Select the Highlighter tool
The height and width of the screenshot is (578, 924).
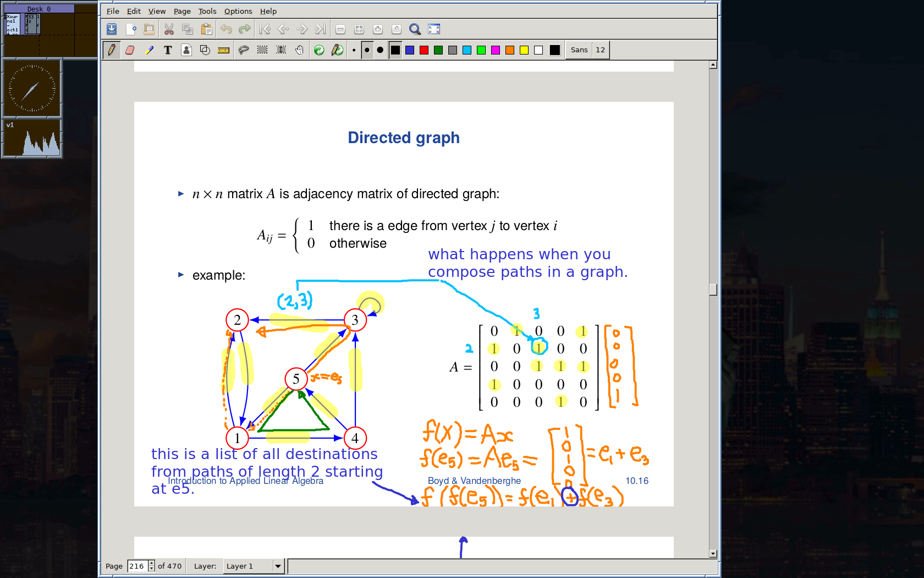coord(149,50)
